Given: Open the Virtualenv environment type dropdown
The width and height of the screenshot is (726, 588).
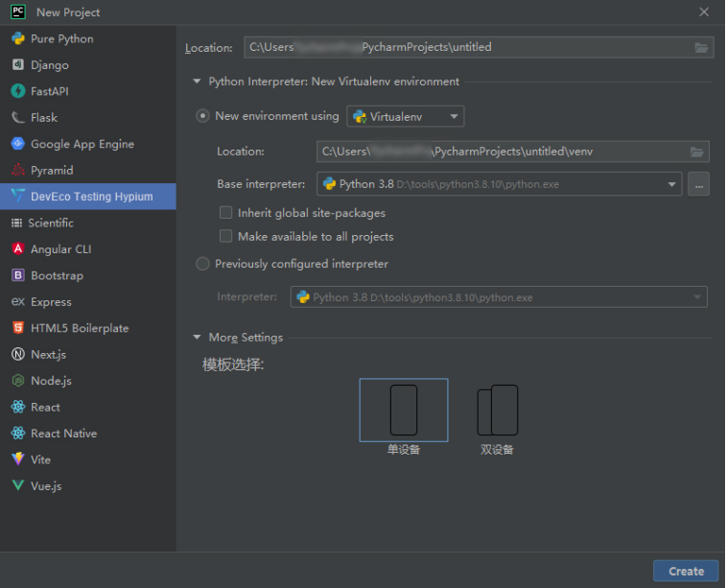Looking at the screenshot, I should coord(405,116).
